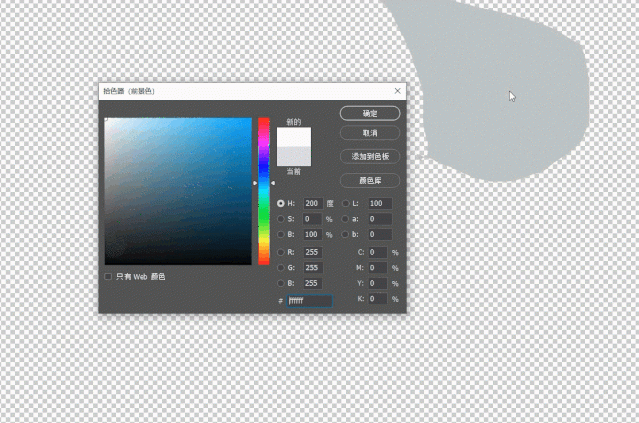The width and height of the screenshot is (639, 423).
Task: Select the R red radio button
Action: pyautogui.click(x=280, y=252)
